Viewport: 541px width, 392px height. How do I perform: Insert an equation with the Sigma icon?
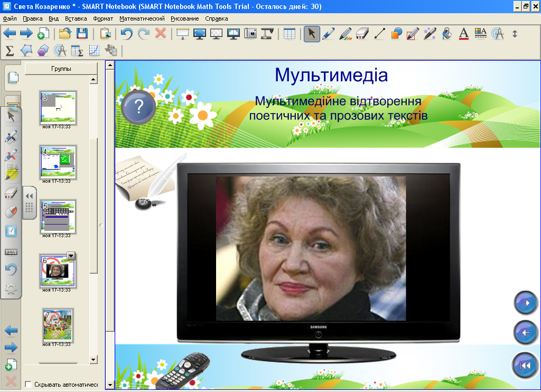10,51
